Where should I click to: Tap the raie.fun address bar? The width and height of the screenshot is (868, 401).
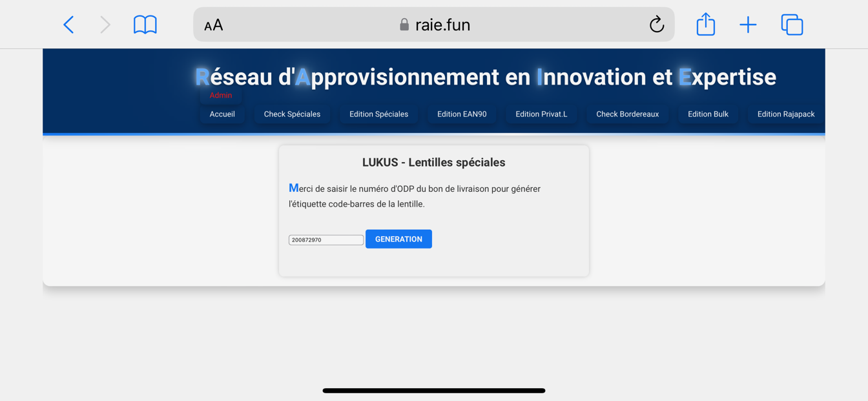434,25
